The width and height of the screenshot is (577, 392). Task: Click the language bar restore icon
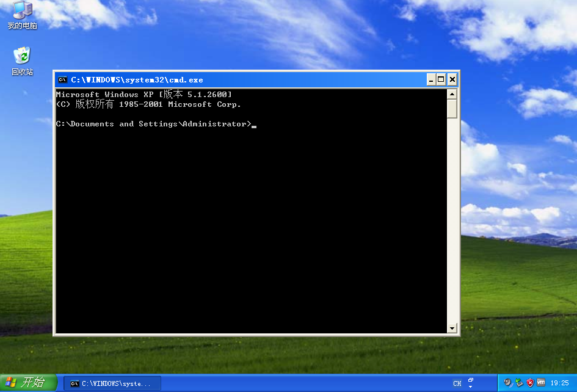coord(471,380)
